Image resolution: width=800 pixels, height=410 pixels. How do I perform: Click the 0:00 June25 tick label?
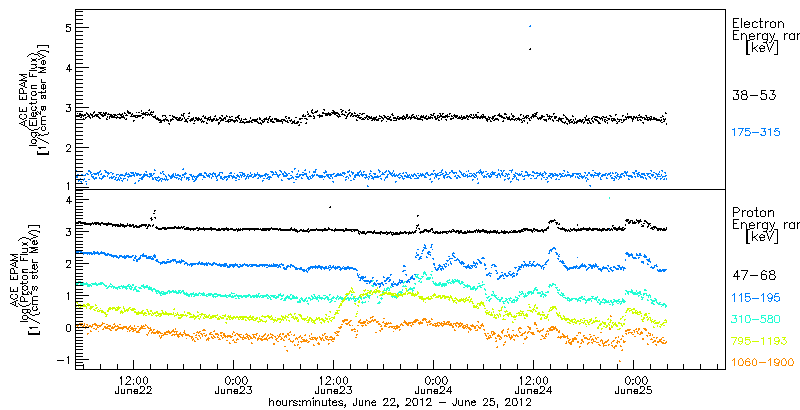[633, 386]
